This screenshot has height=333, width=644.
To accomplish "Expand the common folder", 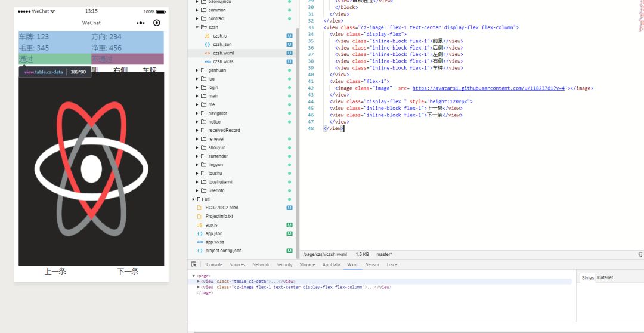I will click(x=197, y=10).
